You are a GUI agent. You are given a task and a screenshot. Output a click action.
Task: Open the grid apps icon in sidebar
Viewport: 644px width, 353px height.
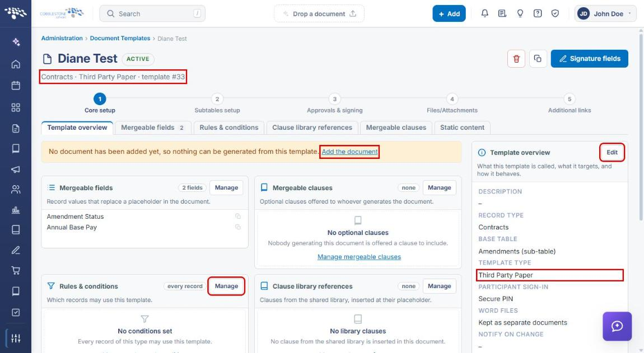pos(16,107)
